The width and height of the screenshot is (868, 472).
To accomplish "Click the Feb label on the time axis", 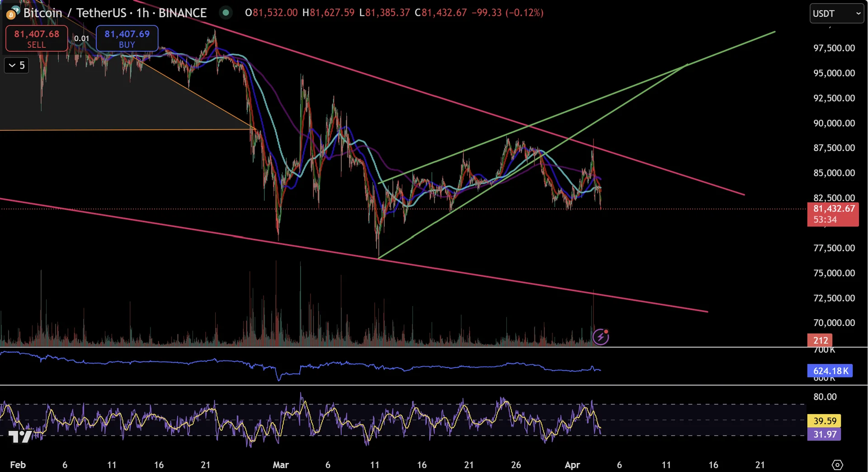I will click(x=18, y=465).
